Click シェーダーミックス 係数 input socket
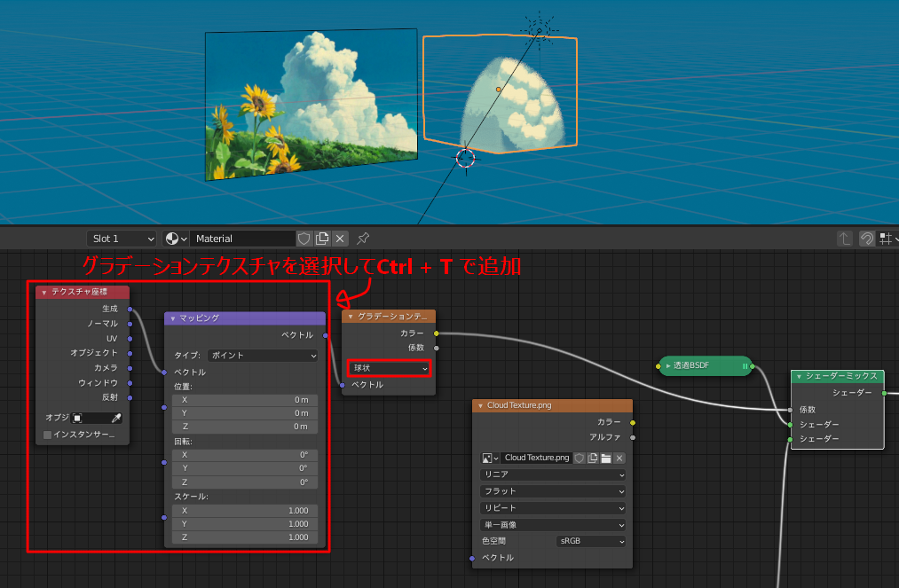Image resolution: width=899 pixels, height=588 pixels. click(790, 410)
